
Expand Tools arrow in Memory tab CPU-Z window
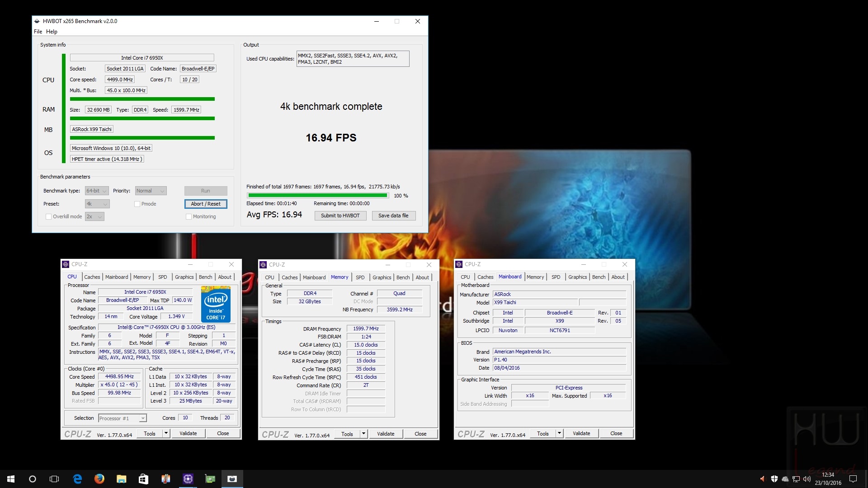click(363, 434)
